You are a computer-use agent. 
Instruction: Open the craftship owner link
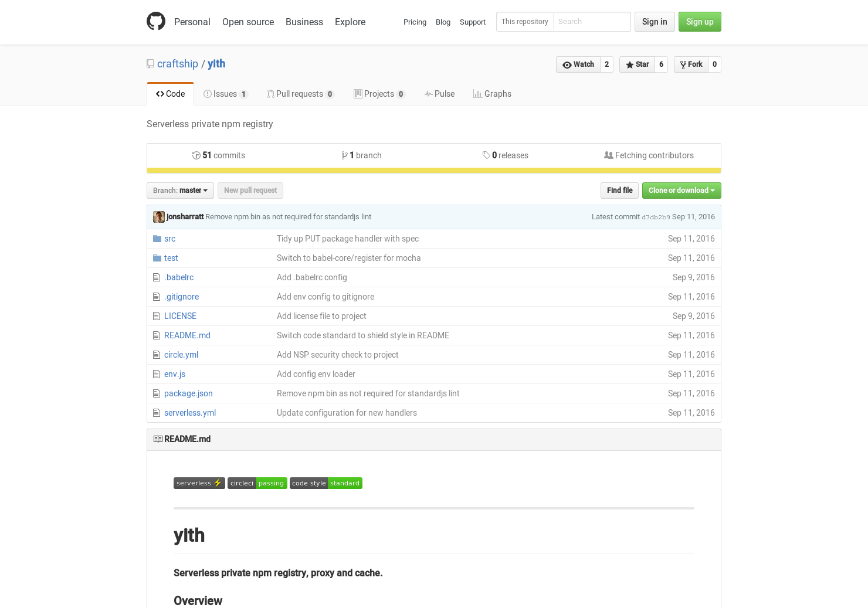point(178,64)
